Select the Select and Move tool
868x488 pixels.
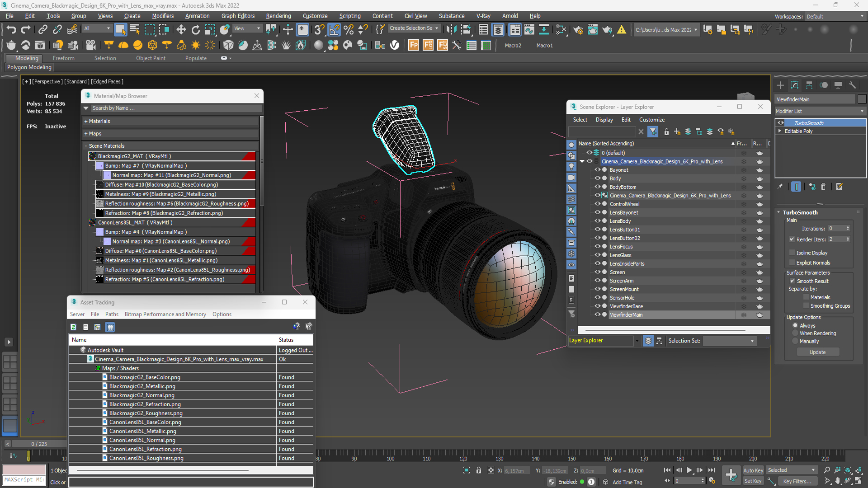coord(181,29)
